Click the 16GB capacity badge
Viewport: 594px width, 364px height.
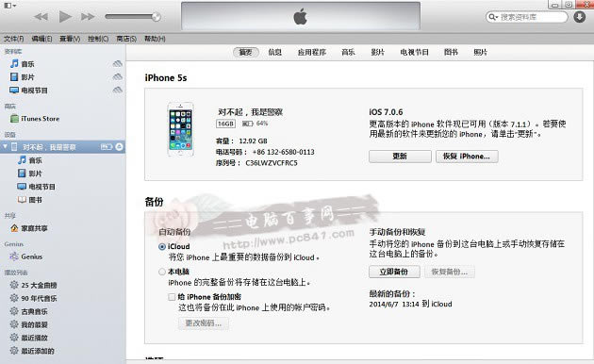(225, 124)
